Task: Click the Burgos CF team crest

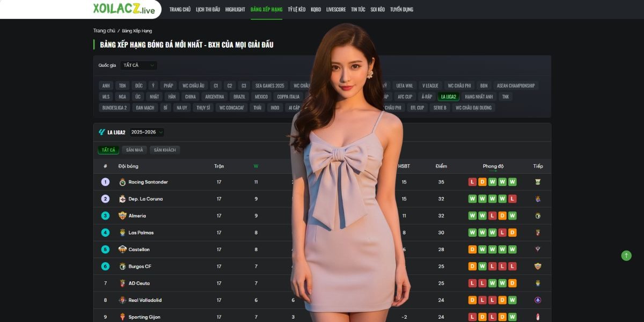Action: (122, 266)
